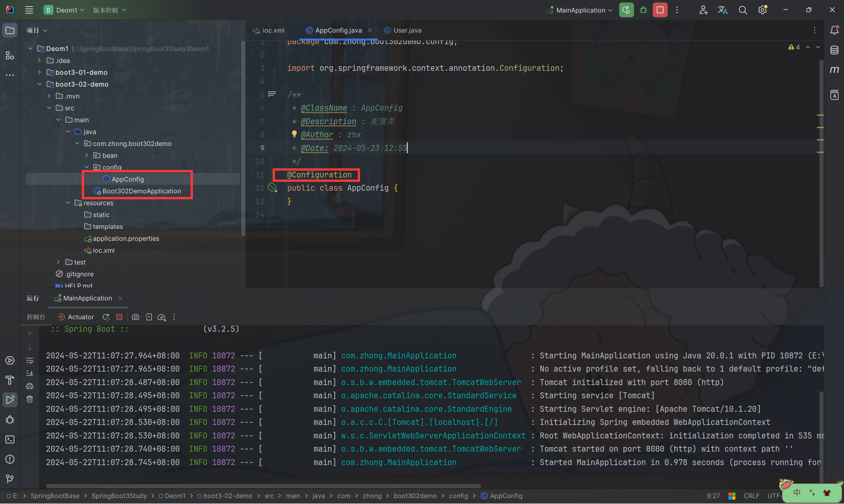This screenshot has width=844, height=504.
Task: Toggle scroll to end in console
Action: [x=30, y=373]
